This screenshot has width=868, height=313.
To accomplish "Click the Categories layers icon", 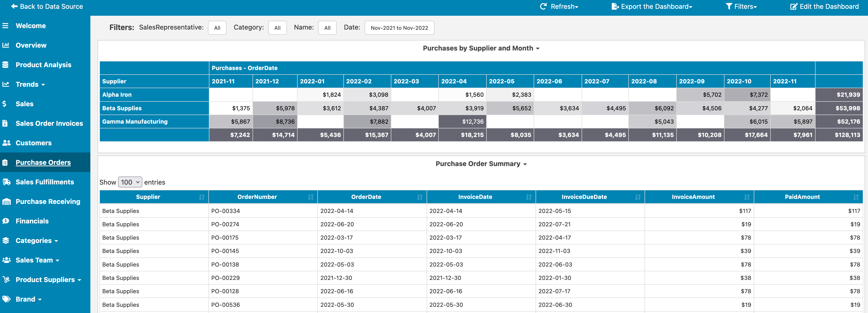I will coord(5,240).
